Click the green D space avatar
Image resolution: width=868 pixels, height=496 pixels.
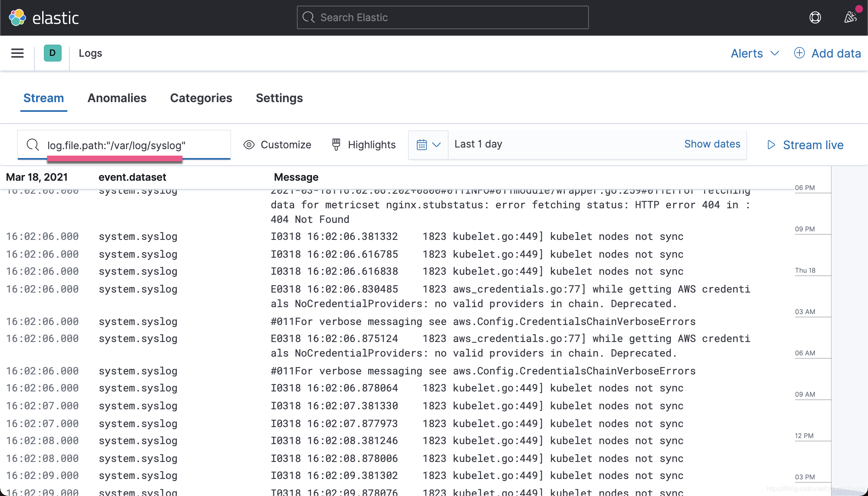[52, 53]
